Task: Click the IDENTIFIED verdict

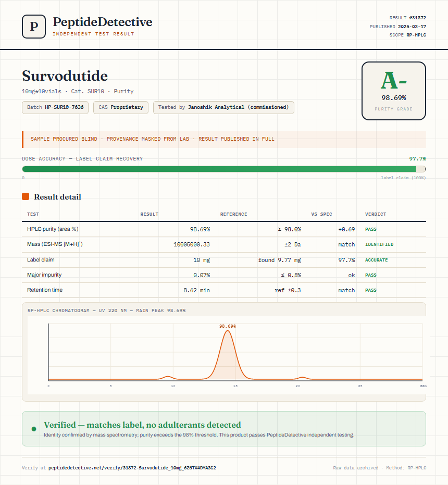Action: (379, 244)
